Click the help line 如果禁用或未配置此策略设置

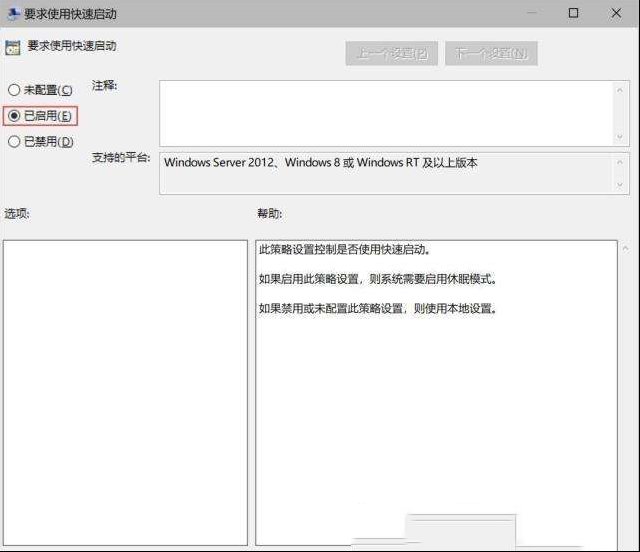pos(378,308)
